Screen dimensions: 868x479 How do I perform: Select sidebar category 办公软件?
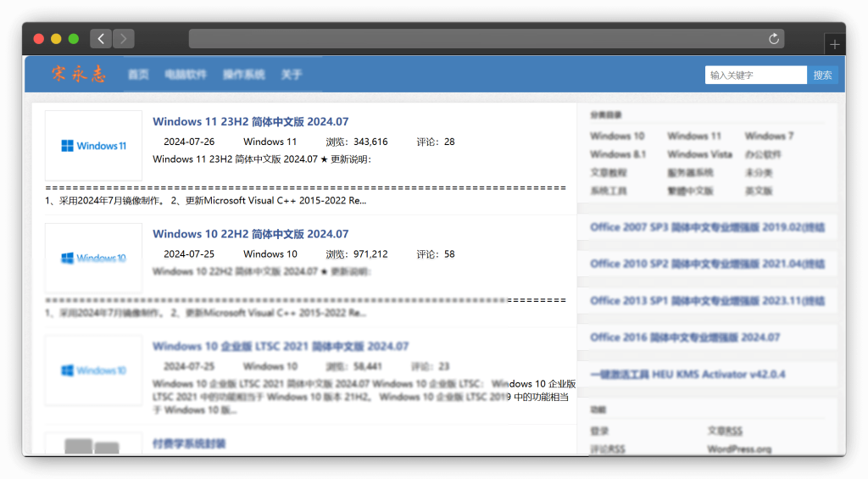click(x=763, y=154)
